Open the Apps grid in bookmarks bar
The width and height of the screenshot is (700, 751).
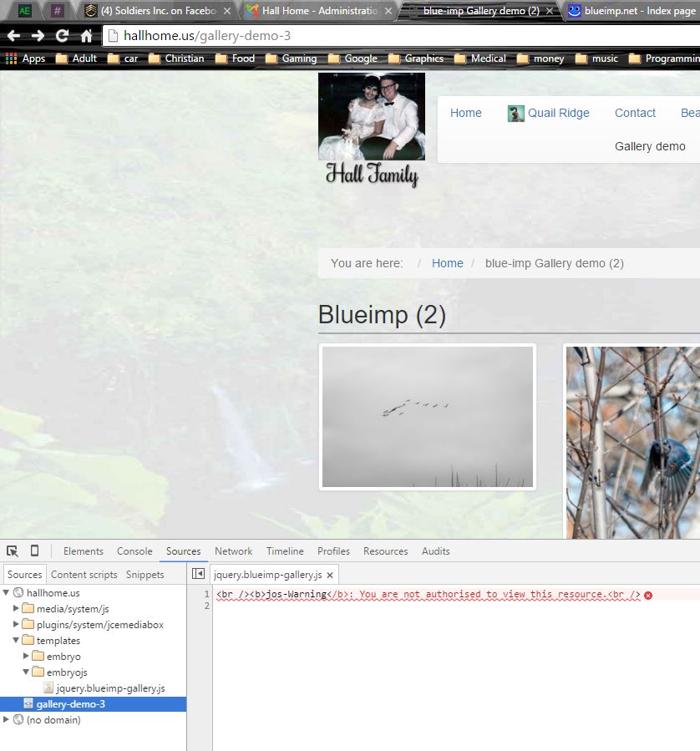pyautogui.click(x=25, y=58)
